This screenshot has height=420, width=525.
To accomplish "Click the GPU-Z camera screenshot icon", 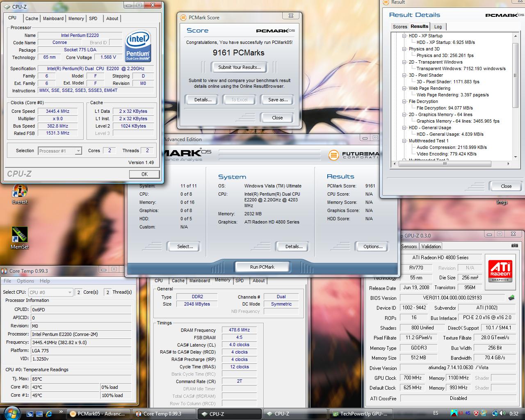I will [514, 246].
